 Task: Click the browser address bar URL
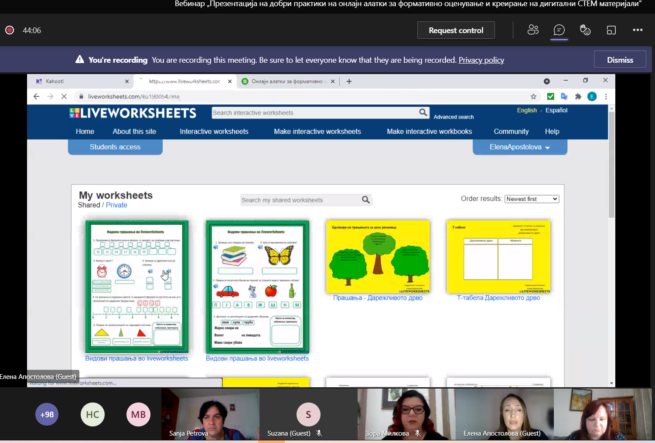pyautogui.click(x=134, y=97)
